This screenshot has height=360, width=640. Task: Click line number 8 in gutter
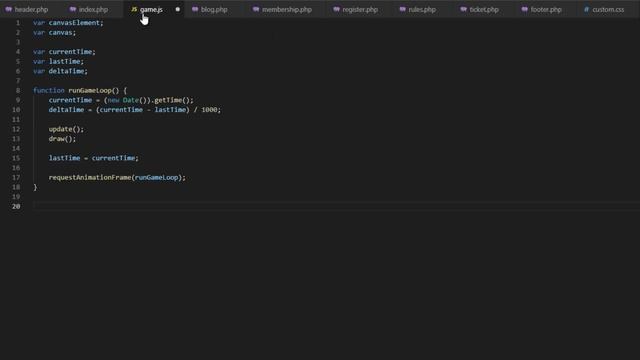pos(18,90)
